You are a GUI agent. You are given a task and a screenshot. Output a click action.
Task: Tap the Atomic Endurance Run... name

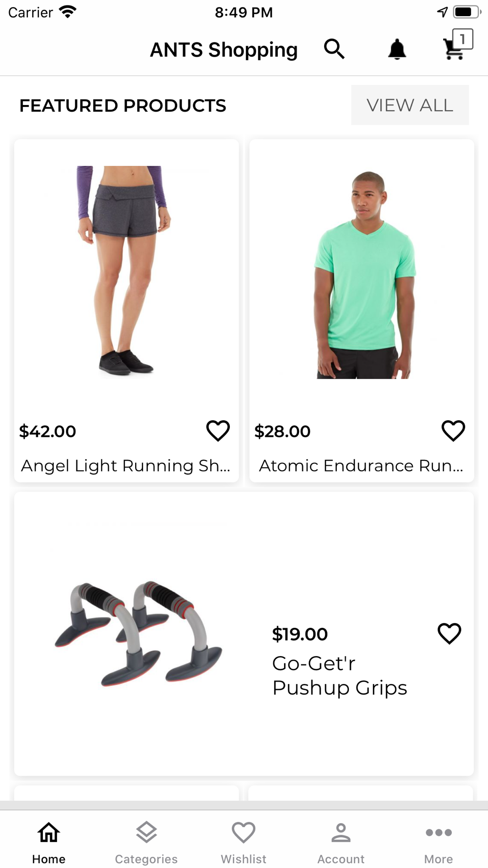361,466
